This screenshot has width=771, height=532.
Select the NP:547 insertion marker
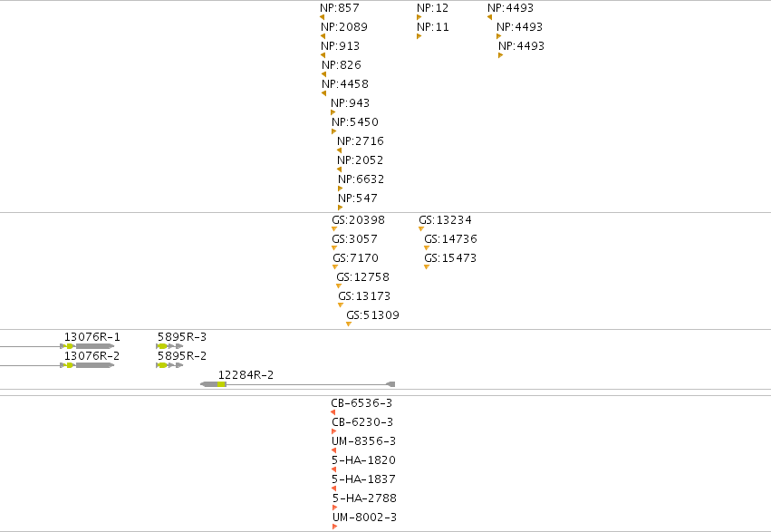click(x=341, y=208)
